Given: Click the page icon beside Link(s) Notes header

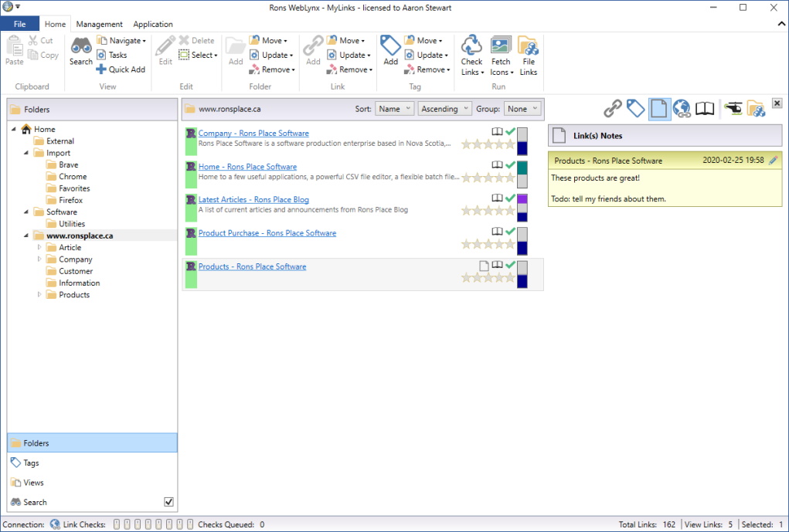Looking at the screenshot, I should pyautogui.click(x=559, y=135).
